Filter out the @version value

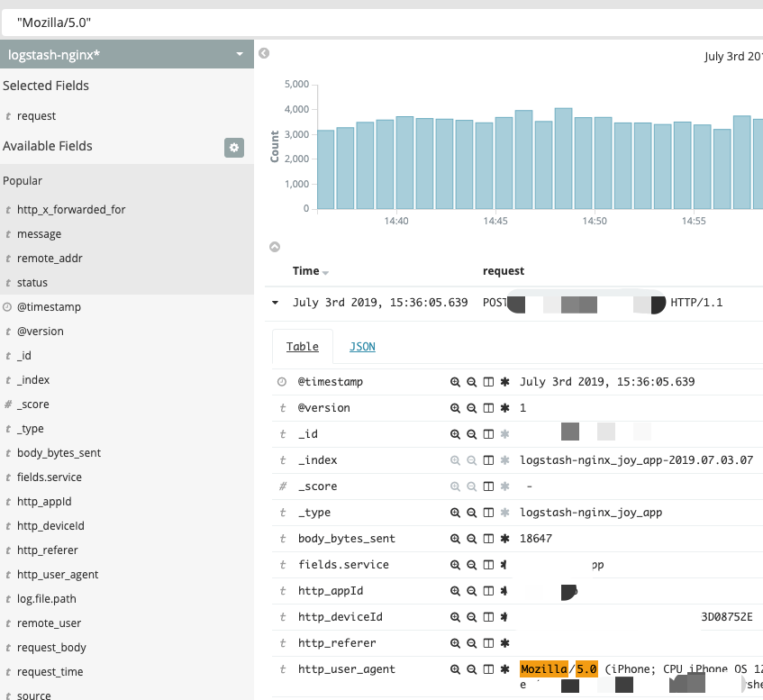pyautogui.click(x=471, y=408)
